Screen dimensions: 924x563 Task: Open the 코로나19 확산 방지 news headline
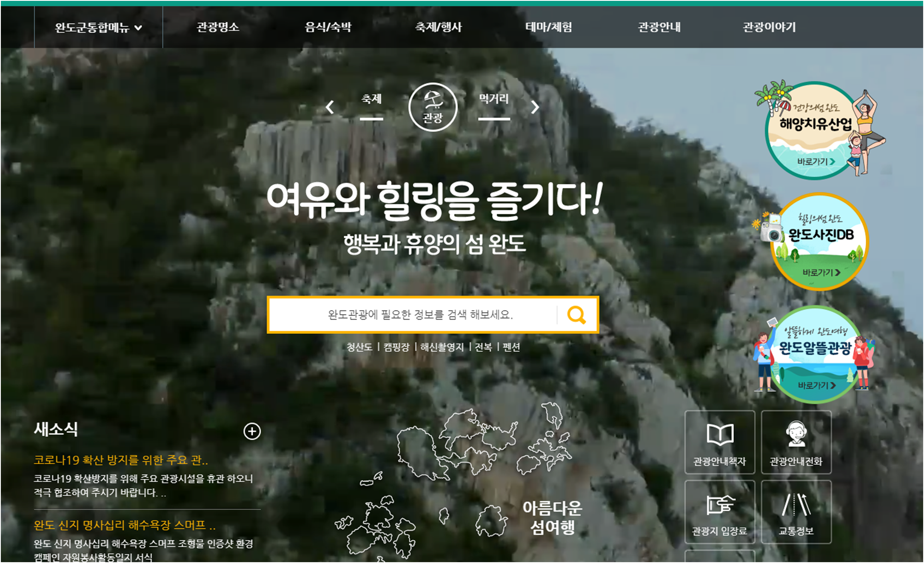pos(121,460)
